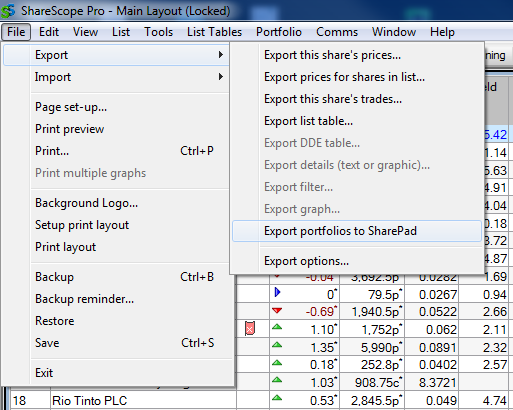
Task: Click green up arrow in 5,990p row
Action: point(277,345)
